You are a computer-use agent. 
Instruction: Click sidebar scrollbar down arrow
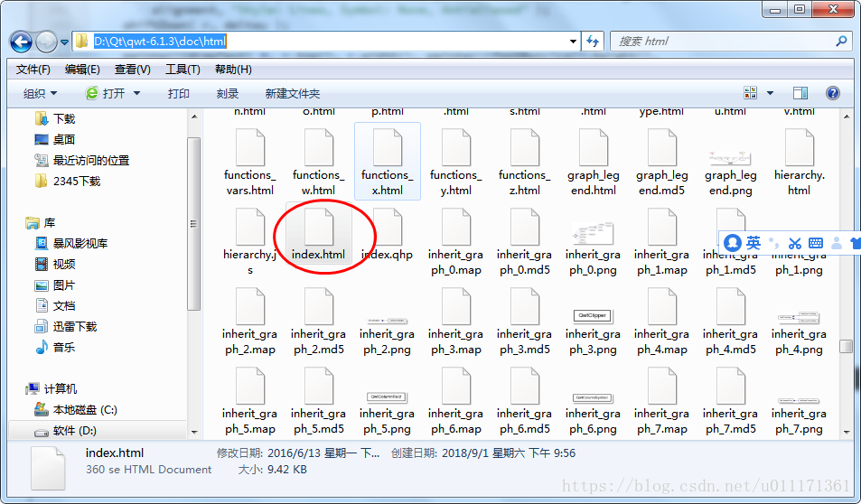[194, 432]
